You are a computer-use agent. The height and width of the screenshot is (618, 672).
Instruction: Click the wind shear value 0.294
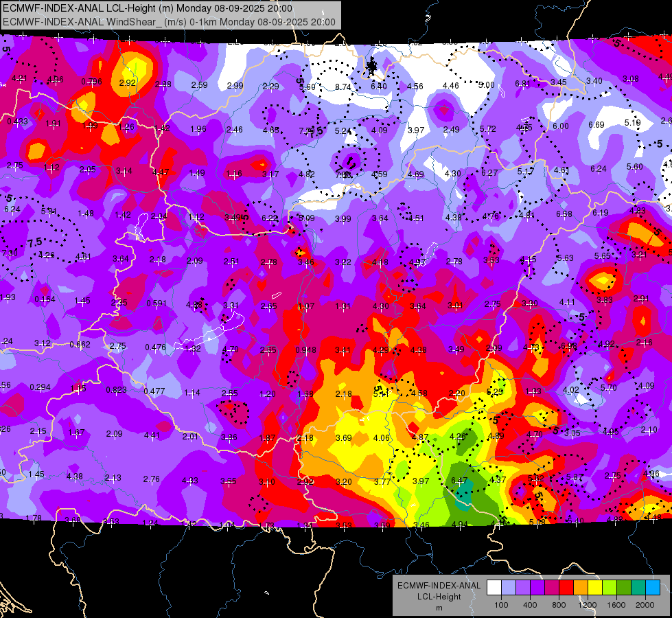tap(40, 387)
